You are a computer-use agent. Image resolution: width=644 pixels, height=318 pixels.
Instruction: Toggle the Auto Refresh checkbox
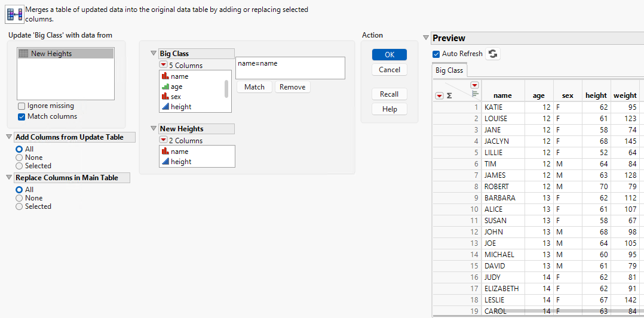[x=436, y=54]
